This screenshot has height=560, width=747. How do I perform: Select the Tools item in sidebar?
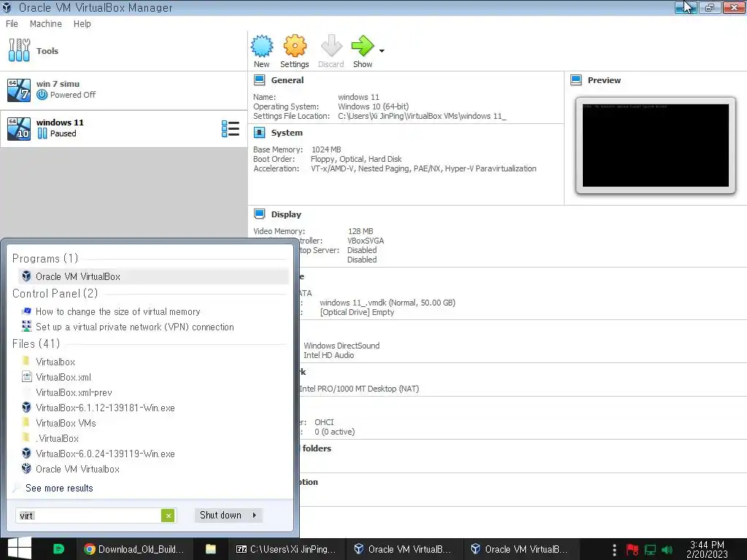click(x=123, y=51)
